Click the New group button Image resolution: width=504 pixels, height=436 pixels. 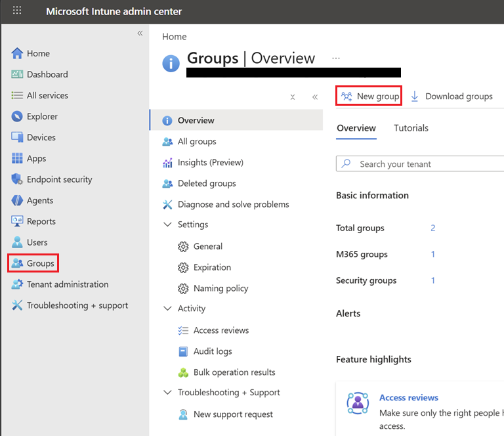pos(369,96)
